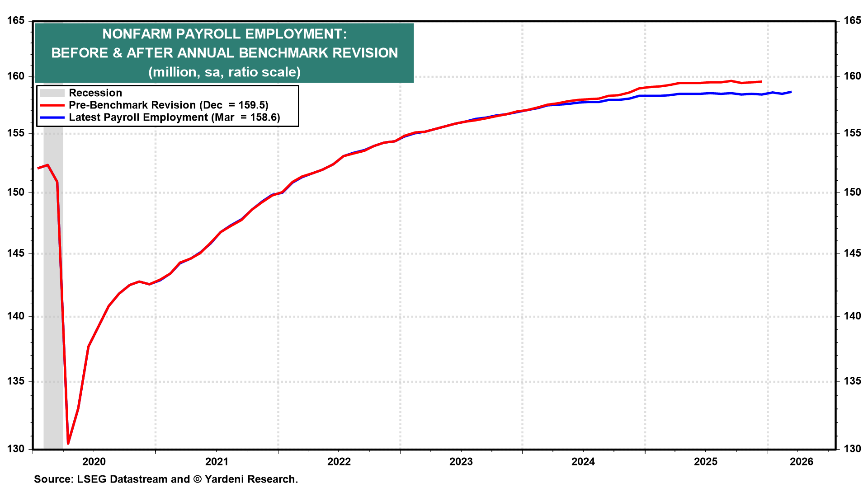Click the blue line endpoint near 2026
Image resolution: width=868 pixels, height=488 pixels.
(x=790, y=91)
